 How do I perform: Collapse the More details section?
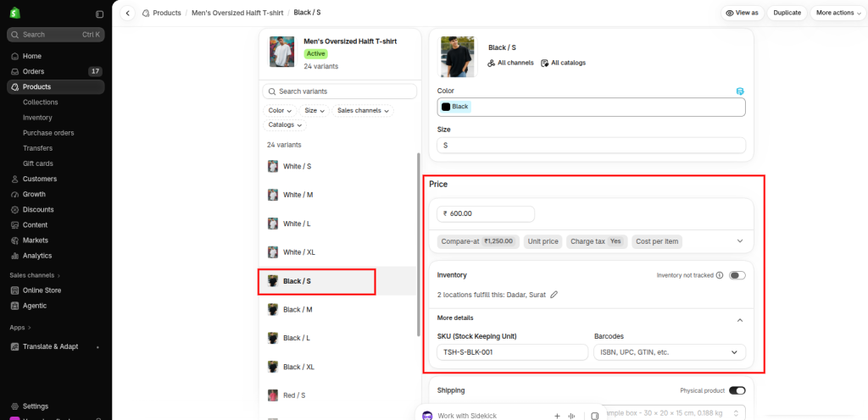pos(740,320)
